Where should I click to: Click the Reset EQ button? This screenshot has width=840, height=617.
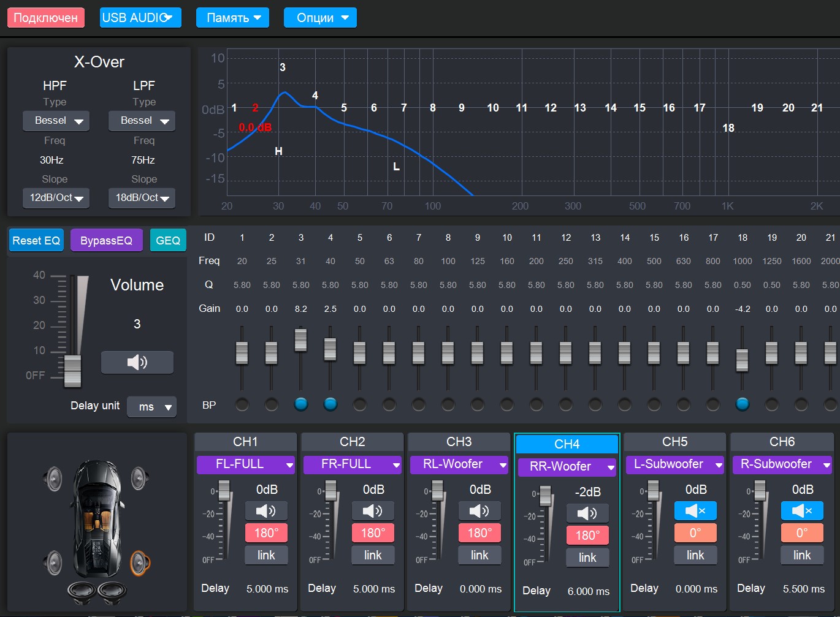[36, 241]
